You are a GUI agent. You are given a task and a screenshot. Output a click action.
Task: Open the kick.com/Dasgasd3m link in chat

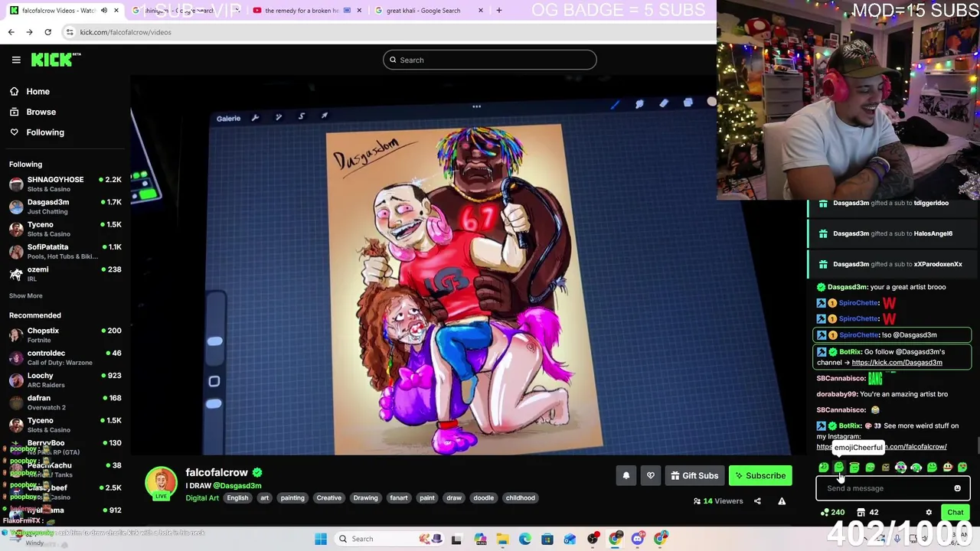click(x=897, y=363)
